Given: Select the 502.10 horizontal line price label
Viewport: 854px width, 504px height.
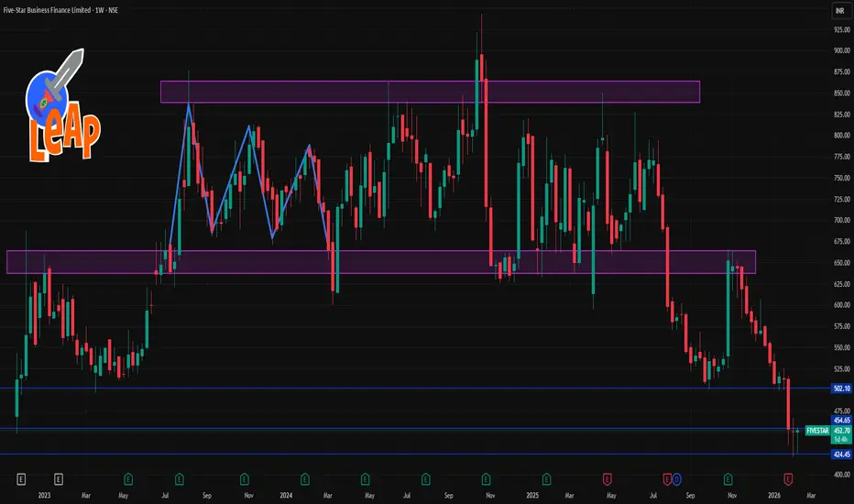Looking at the screenshot, I should 841,389.
